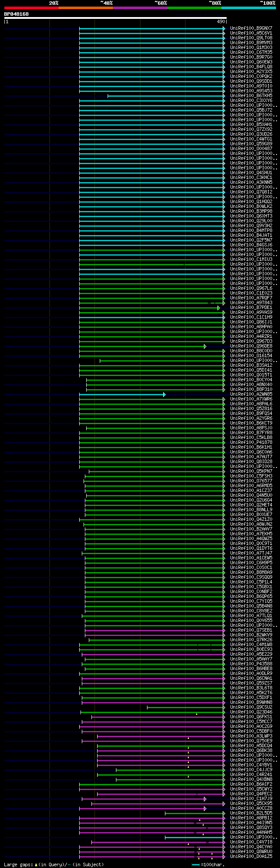This screenshot has height=868, width=280.
Task: Select label UniRef100_Q4SHU1
Action: [x=251, y=173]
